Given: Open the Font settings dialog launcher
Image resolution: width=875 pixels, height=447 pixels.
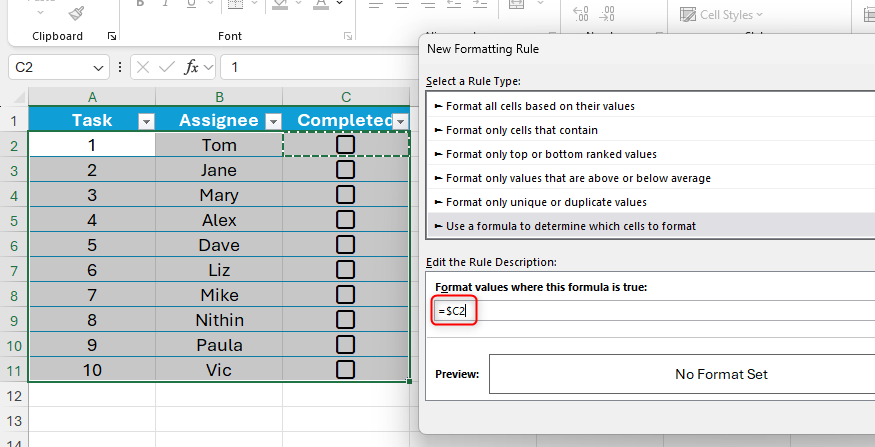Looking at the screenshot, I should point(347,36).
